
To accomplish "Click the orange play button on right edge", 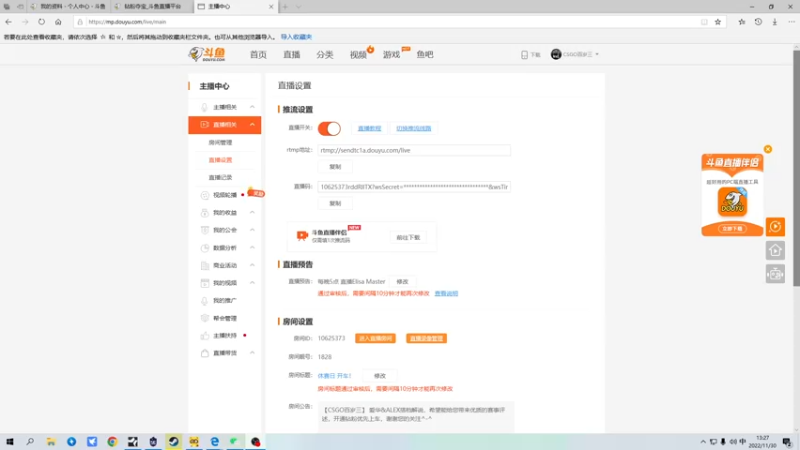I will tap(775, 227).
